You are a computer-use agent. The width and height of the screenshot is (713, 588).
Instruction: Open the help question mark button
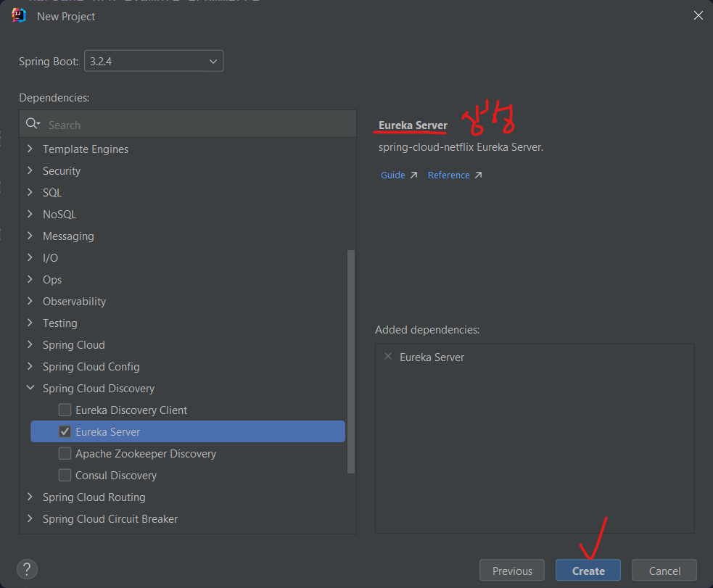tap(27, 569)
